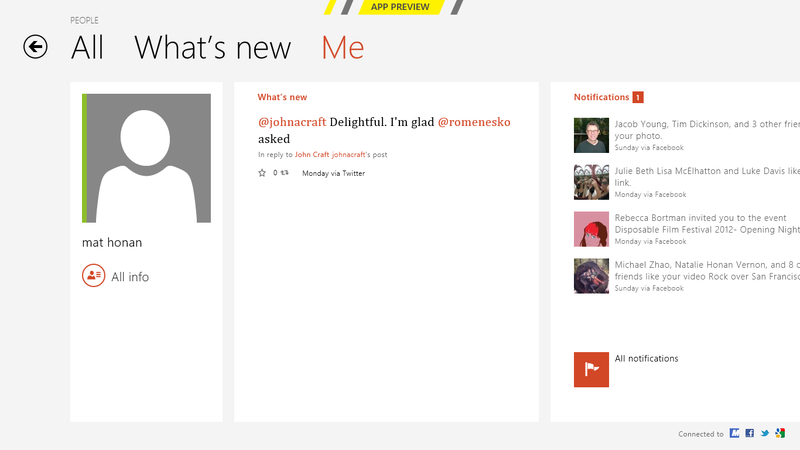Open the What's new section header
The width and height of the screenshot is (800, 450).
pyautogui.click(x=282, y=97)
